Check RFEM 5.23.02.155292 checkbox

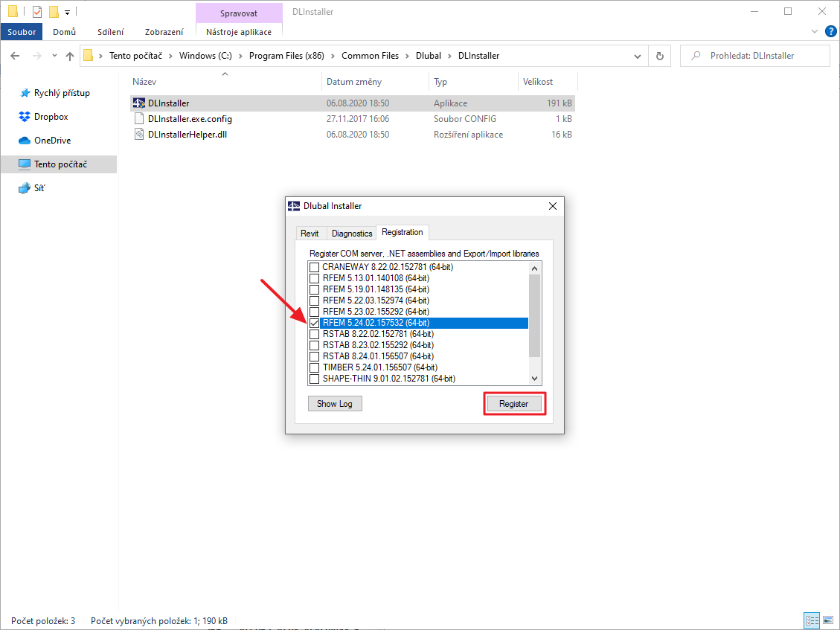click(x=315, y=312)
